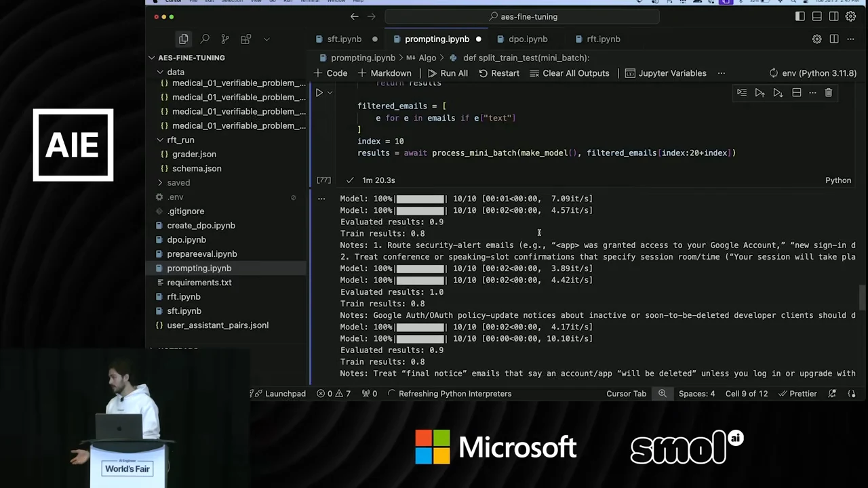Open the Search view icon
The height and width of the screenshot is (488, 868).
coord(204,39)
